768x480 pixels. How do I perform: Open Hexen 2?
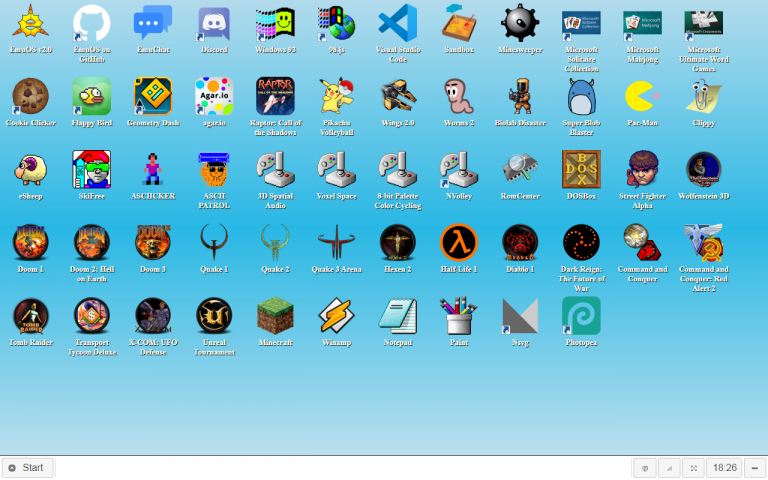coord(398,242)
